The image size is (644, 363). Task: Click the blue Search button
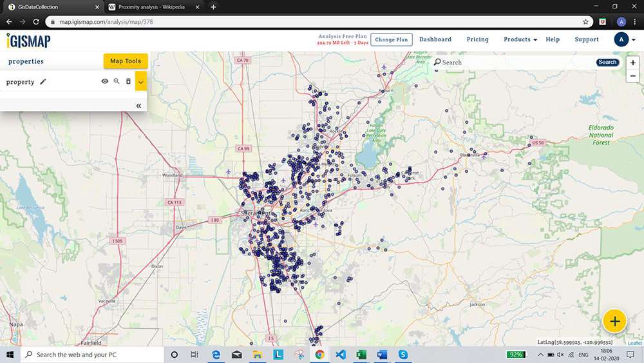coord(607,62)
